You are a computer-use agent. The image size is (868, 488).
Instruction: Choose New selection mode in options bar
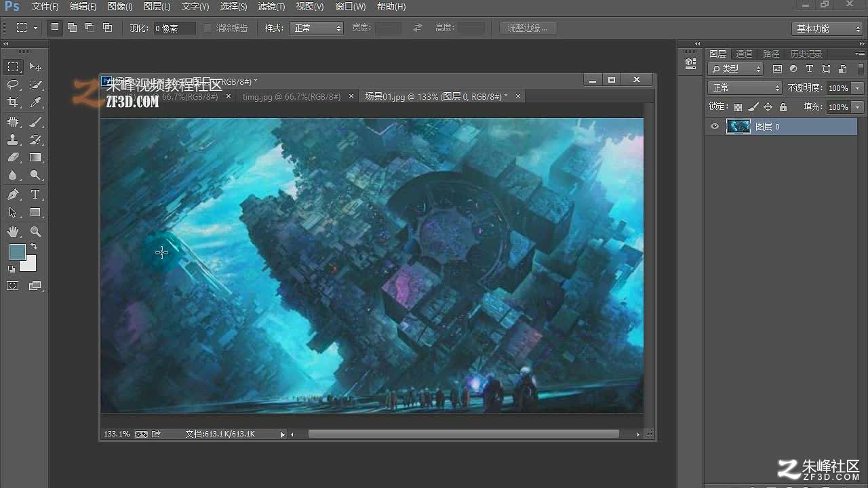[54, 28]
